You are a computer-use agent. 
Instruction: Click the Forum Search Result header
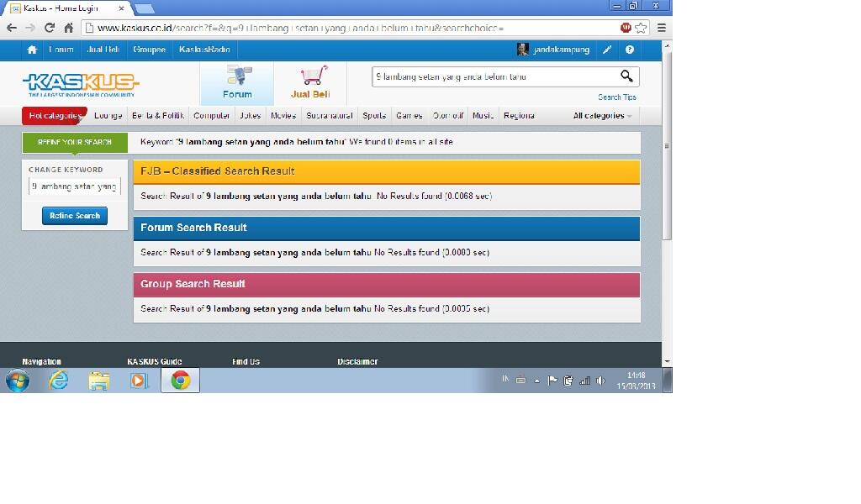coord(387,228)
